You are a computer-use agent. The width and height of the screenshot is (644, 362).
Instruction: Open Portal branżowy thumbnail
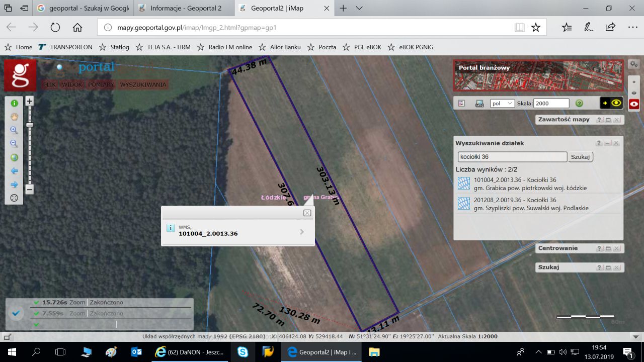coord(538,75)
